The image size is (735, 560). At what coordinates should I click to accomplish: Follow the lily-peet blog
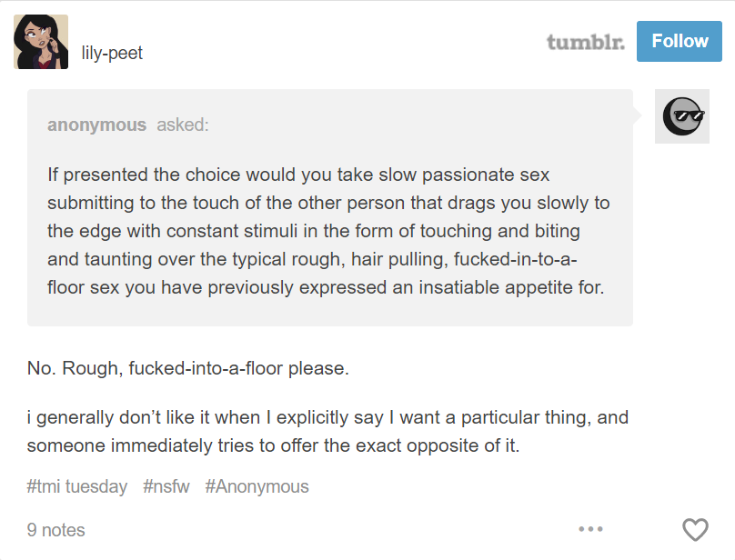(680, 41)
